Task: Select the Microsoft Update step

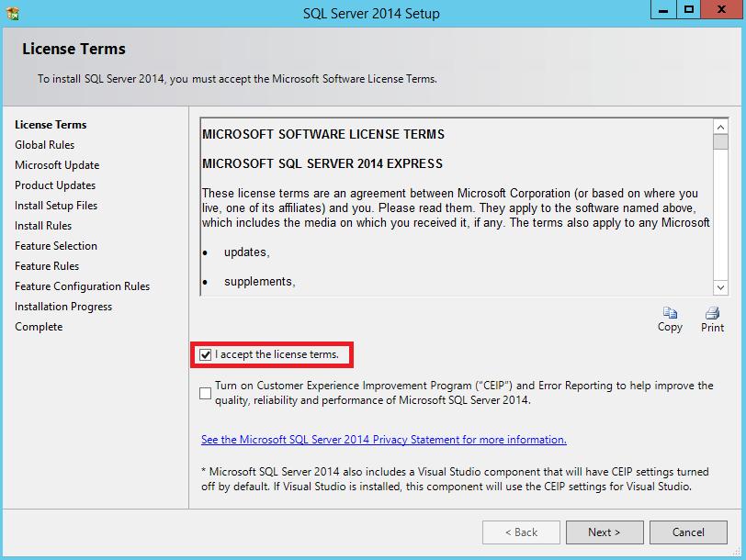Action: click(57, 165)
